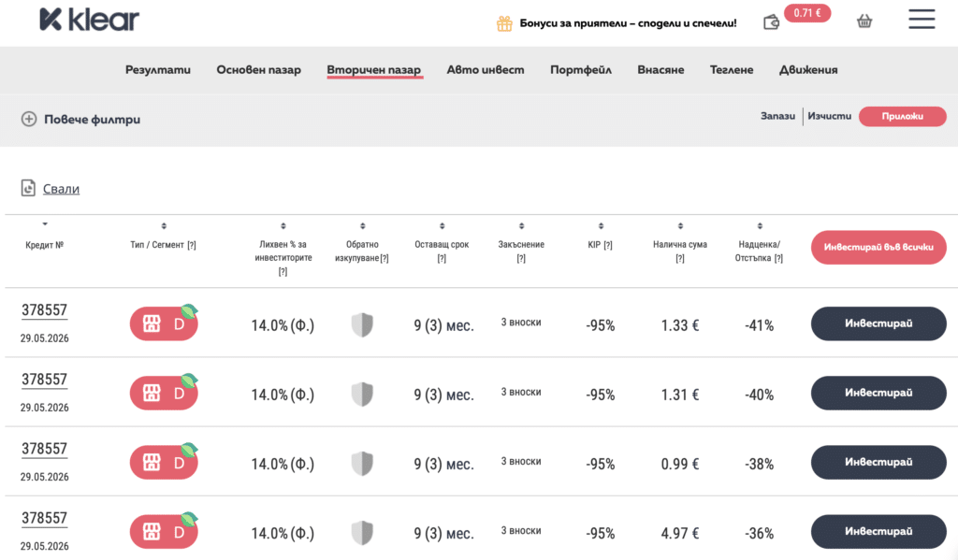Click the plus icon for more filters

click(29, 119)
